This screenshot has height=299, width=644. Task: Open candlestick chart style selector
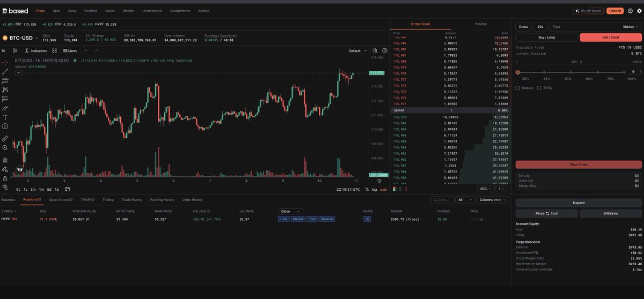(x=14, y=50)
